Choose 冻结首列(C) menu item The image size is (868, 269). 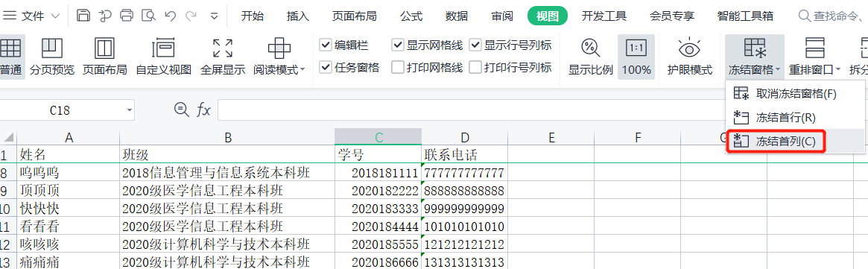(795, 141)
